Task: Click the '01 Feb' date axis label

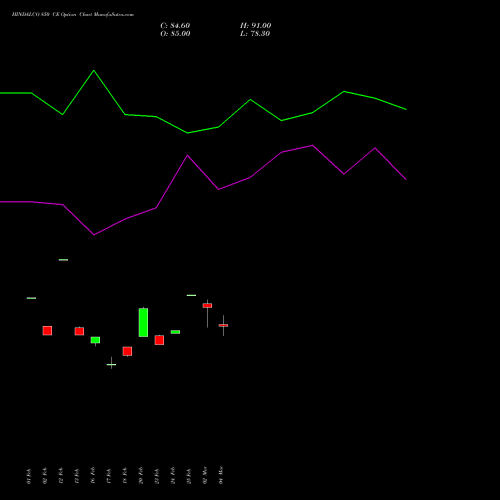Action: click(x=29, y=476)
